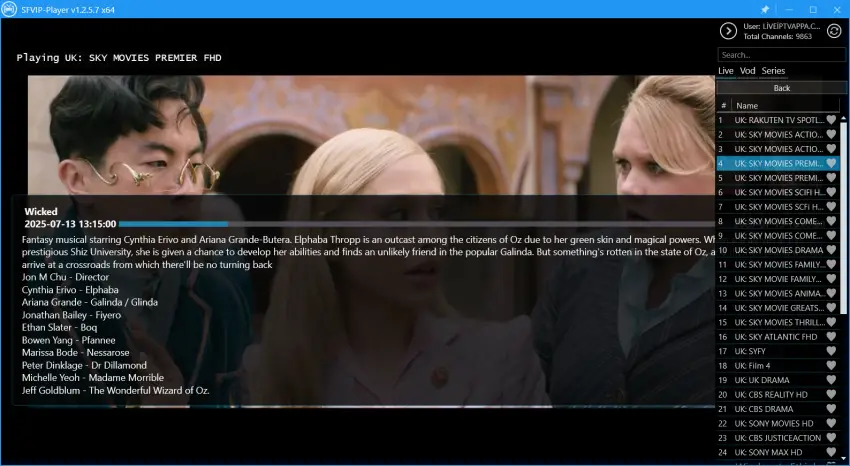
Task: Select channel UK: SKY MOVIES THRILL
Action: point(778,322)
